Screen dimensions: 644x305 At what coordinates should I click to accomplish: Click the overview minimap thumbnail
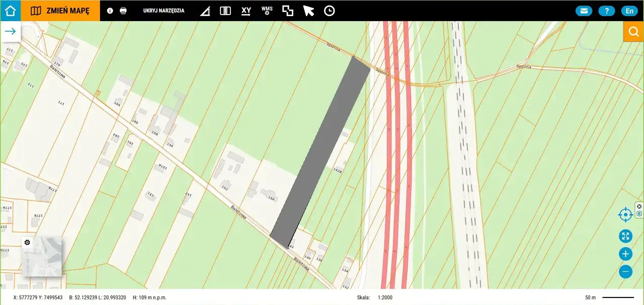(42, 257)
